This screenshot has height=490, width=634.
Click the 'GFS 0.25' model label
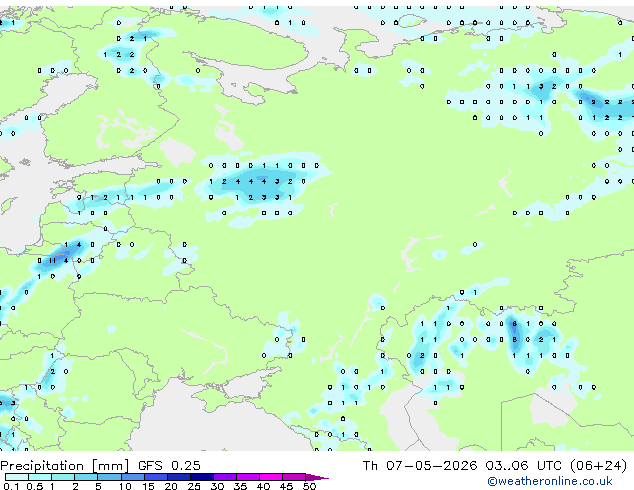pyautogui.click(x=169, y=466)
